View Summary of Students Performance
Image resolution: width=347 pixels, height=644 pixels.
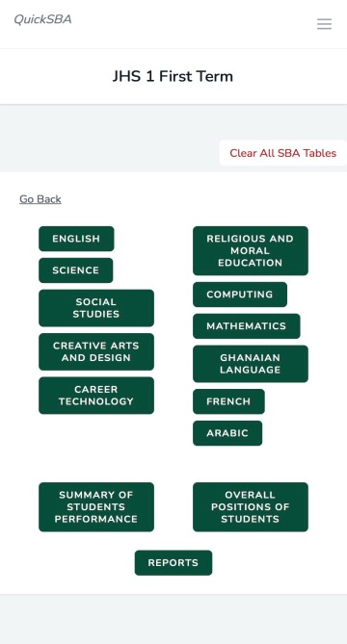[x=96, y=506]
